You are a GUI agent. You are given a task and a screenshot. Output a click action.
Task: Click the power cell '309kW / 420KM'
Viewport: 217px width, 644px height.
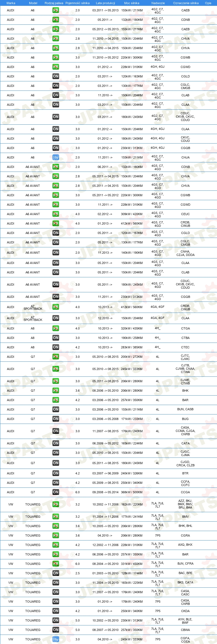point(132,214)
